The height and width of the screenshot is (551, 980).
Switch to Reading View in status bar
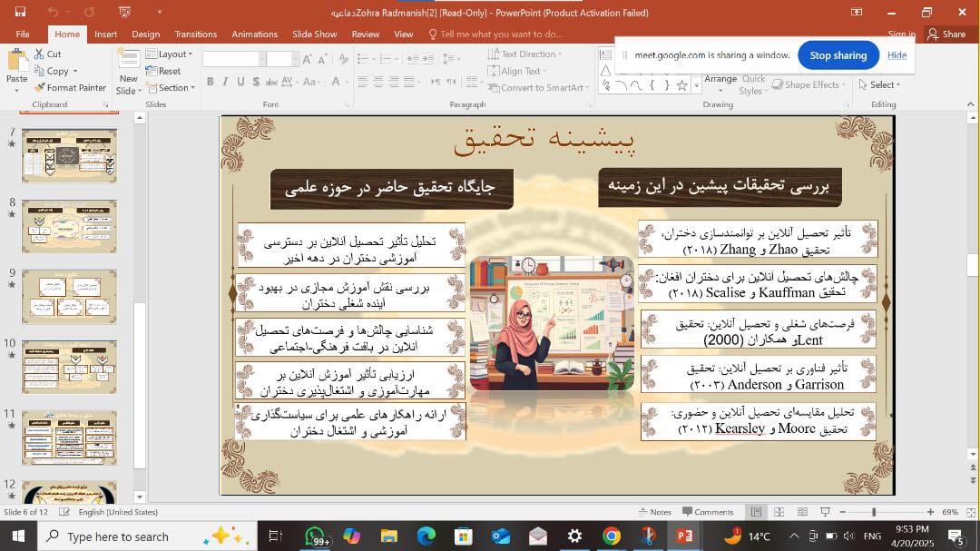click(x=801, y=512)
